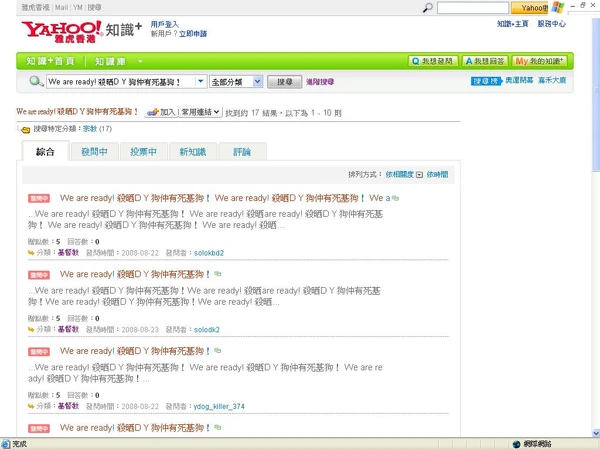
Task: Click into the top toolbar search field
Action: [x=473, y=8]
